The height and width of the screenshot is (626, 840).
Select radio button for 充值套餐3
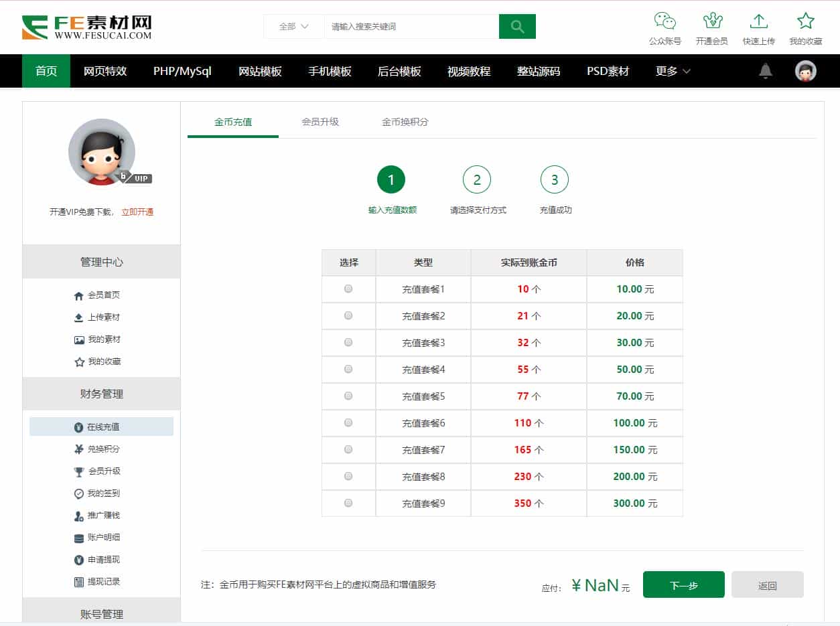[348, 342]
